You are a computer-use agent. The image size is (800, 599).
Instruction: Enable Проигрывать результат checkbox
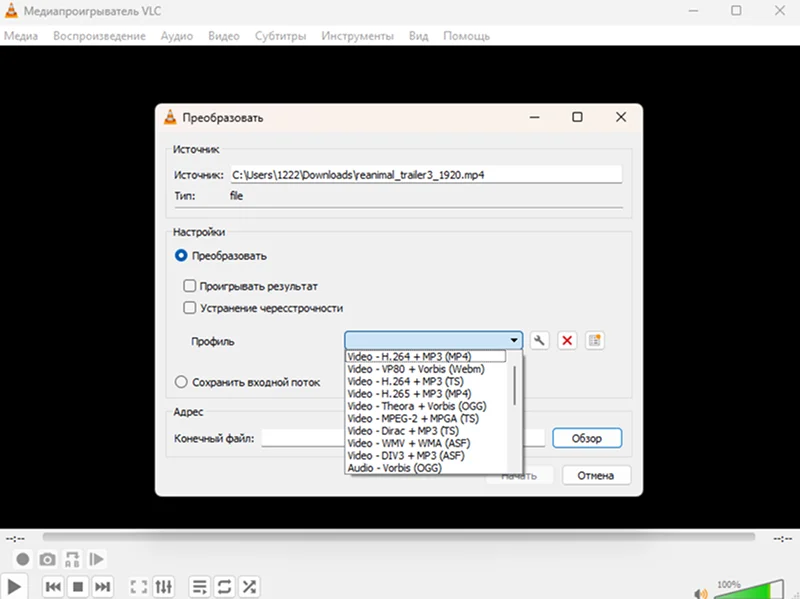pos(189,286)
